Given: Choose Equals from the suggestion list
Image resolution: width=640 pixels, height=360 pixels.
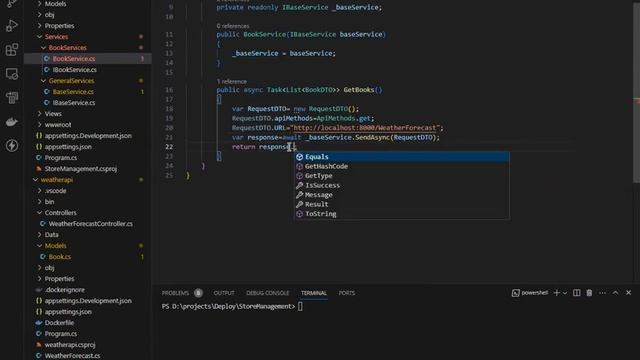Looking at the screenshot, I should tap(402, 157).
